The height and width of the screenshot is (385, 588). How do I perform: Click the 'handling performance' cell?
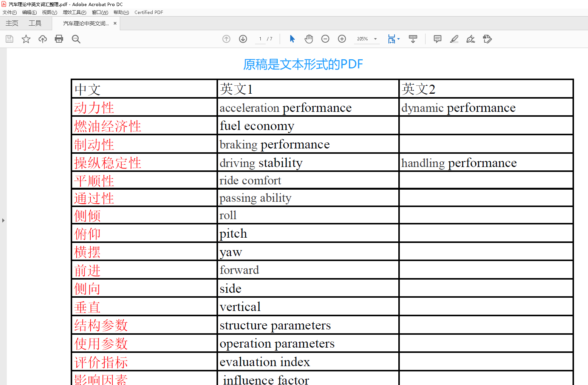tap(486, 163)
